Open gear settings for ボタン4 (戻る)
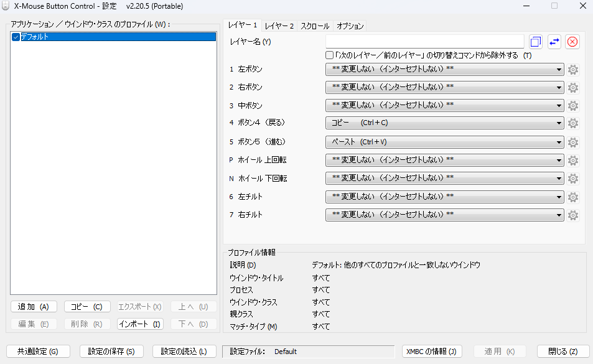593x364 pixels. (x=573, y=123)
